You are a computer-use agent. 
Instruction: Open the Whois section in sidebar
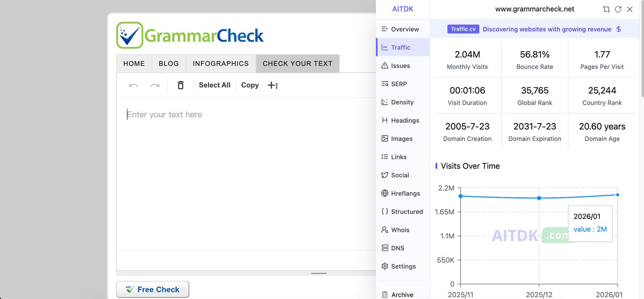400,230
